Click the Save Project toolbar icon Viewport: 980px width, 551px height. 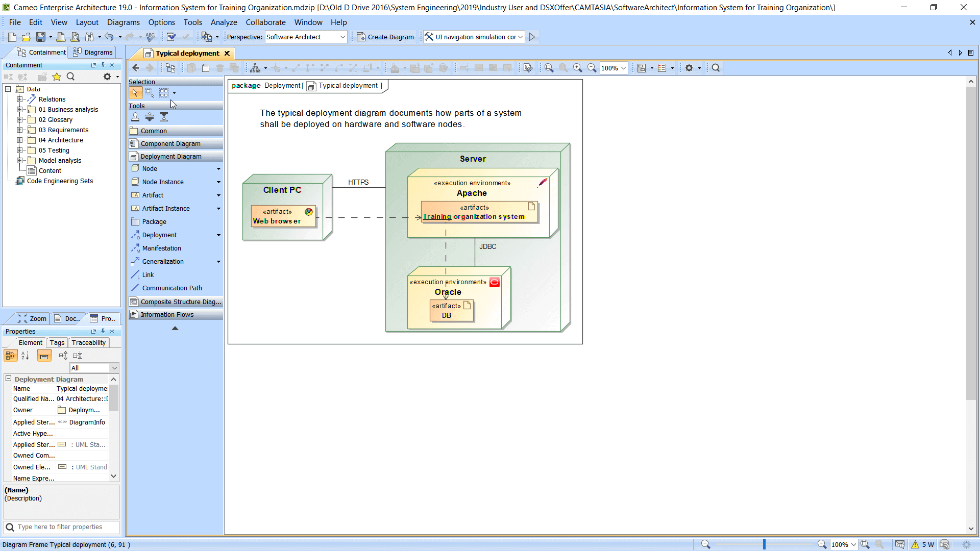point(41,37)
